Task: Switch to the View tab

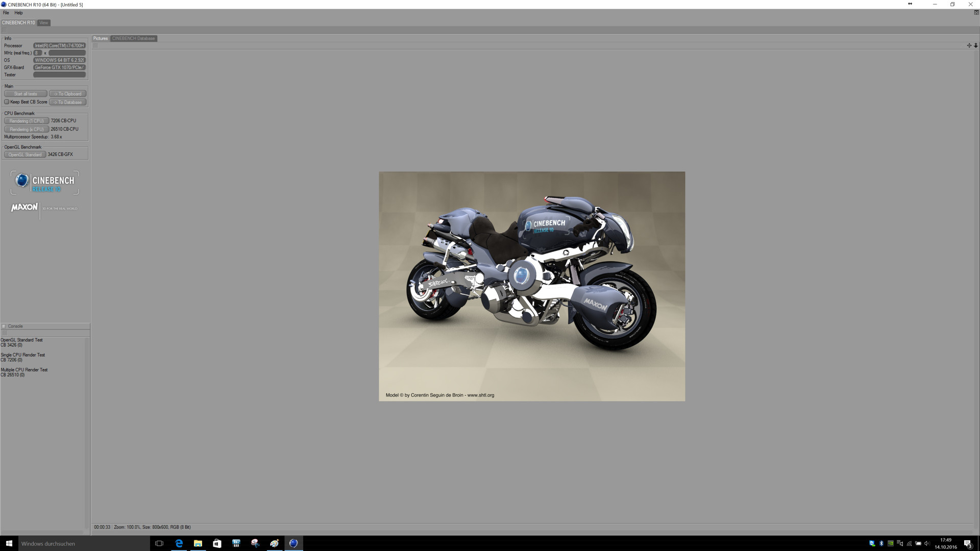Action: coord(44,22)
